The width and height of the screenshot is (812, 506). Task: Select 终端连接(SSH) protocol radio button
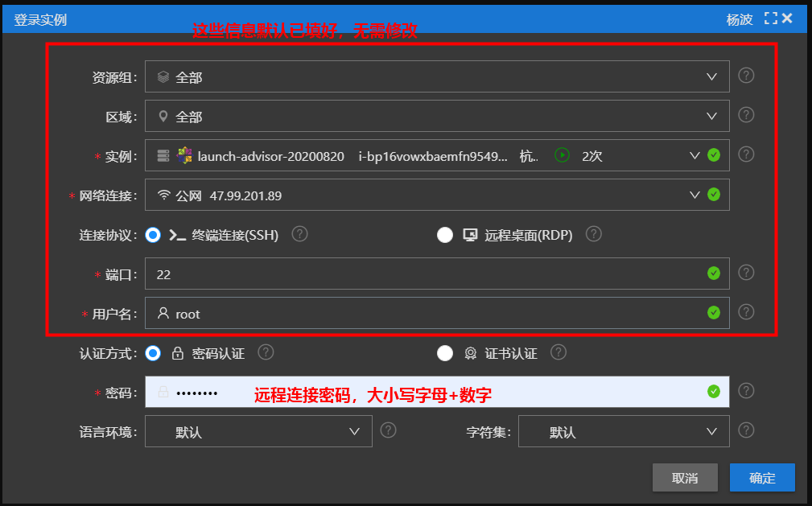153,235
